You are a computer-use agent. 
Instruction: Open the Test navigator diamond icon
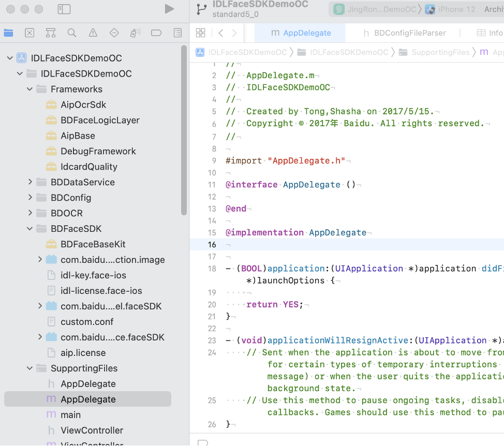coord(114,33)
